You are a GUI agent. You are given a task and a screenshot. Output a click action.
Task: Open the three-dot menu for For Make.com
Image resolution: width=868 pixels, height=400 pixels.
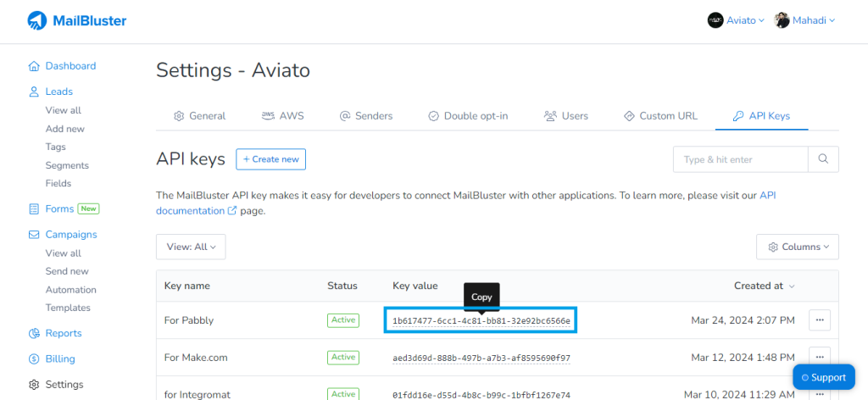(x=820, y=358)
